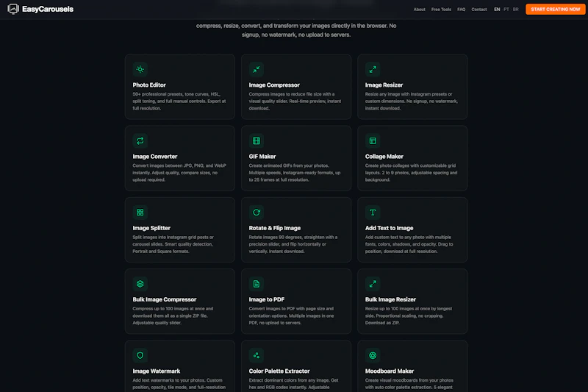The width and height of the screenshot is (588, 392).
Task: Open Free Tools in the navigation
Action: [x=441, y=10]
